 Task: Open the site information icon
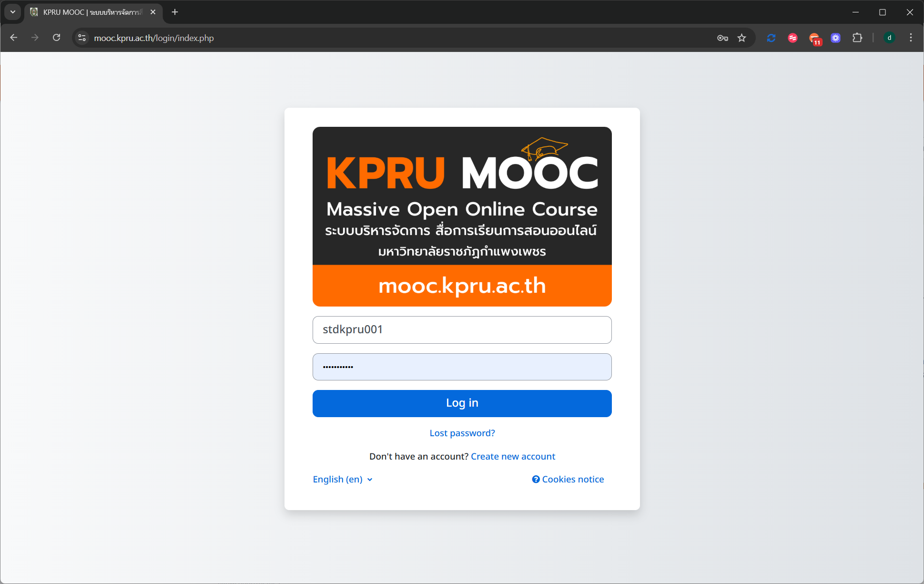[x=82, y=38]
